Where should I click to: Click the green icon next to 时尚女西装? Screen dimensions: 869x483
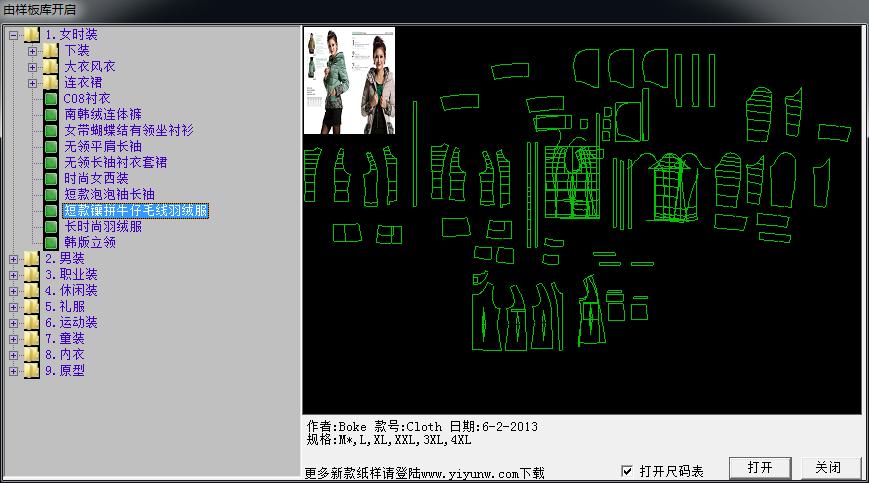(51, 179)
